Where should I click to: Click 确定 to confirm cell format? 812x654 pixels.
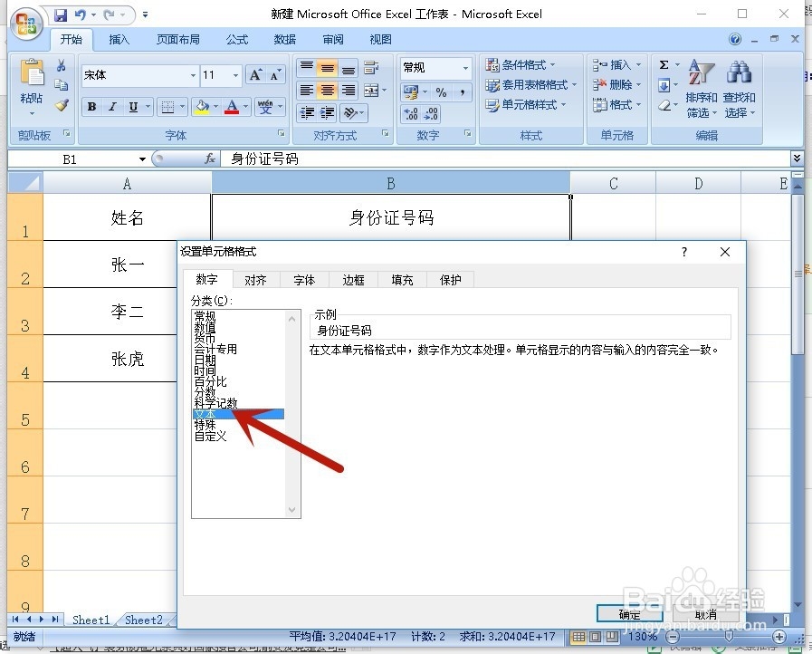coord(631,613)
